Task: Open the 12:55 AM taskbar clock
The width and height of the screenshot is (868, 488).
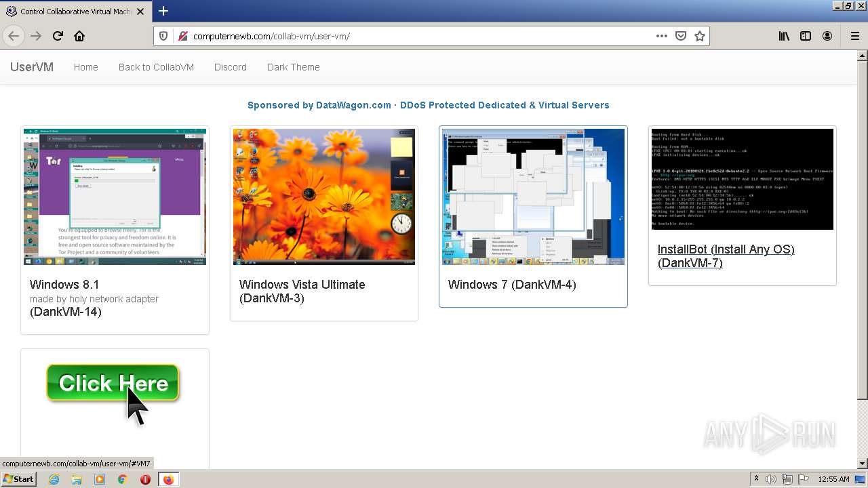Action: pos(833,479)
